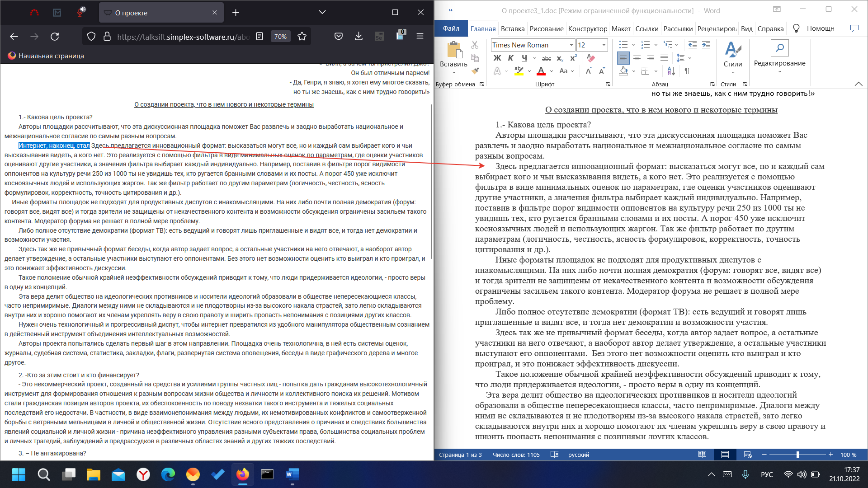Justify paragraph text
This screenshot has height=488, width=868.
pos(664,58)
